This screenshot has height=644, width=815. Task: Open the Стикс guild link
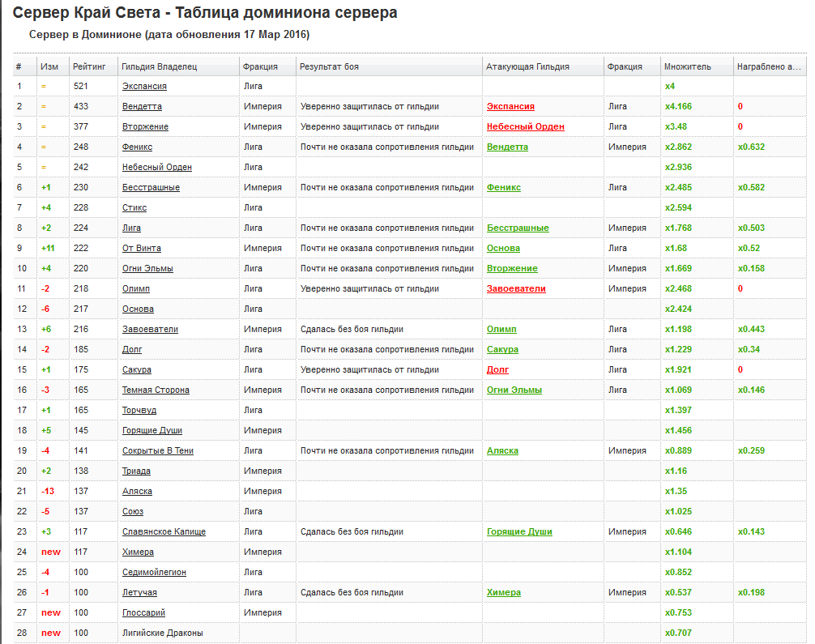point(134,208)
